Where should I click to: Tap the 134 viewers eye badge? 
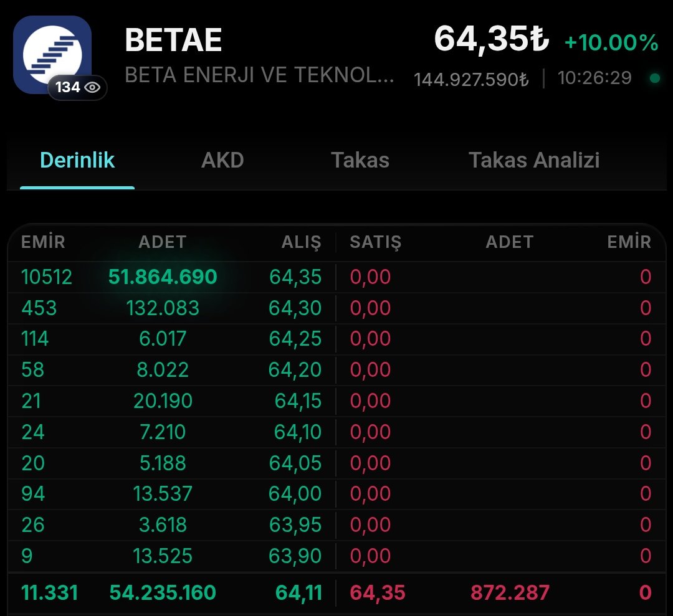(x=78, y=87)
